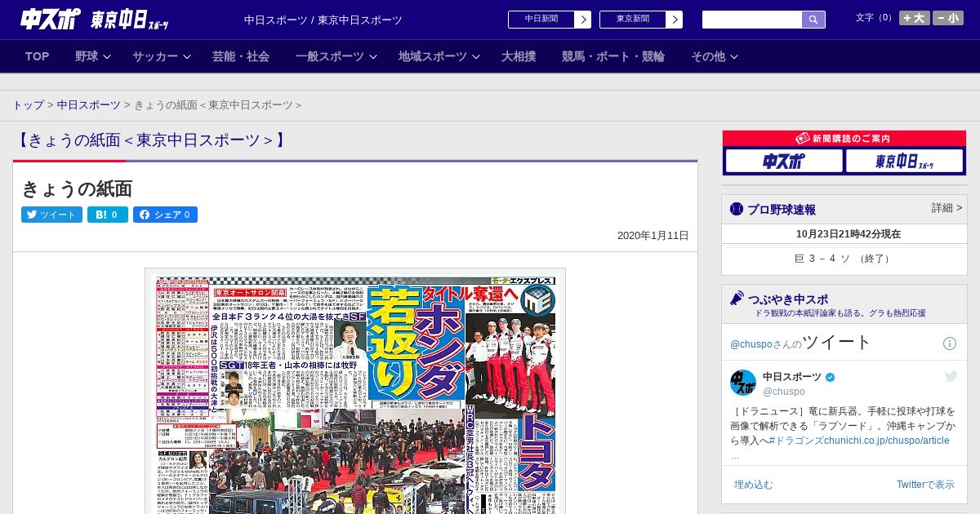980x514 pixels.
Task: Go to TOP in navigation bar
Action: (38, 56)
